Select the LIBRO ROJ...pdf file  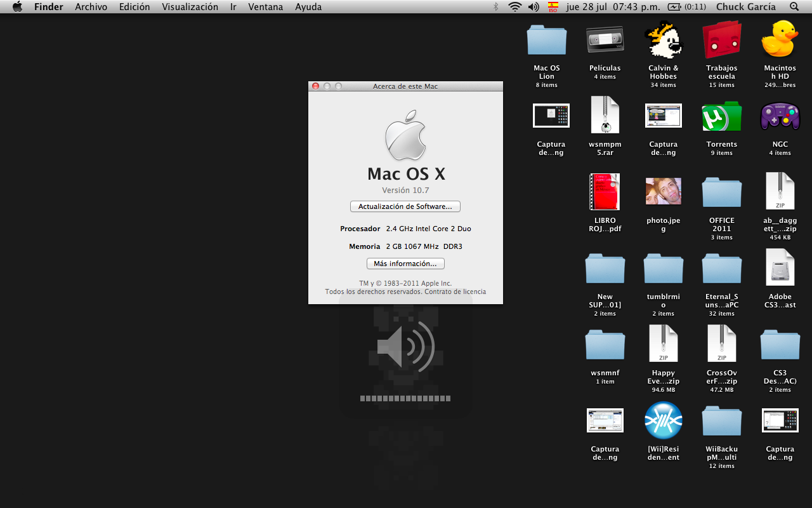(605, 192)
